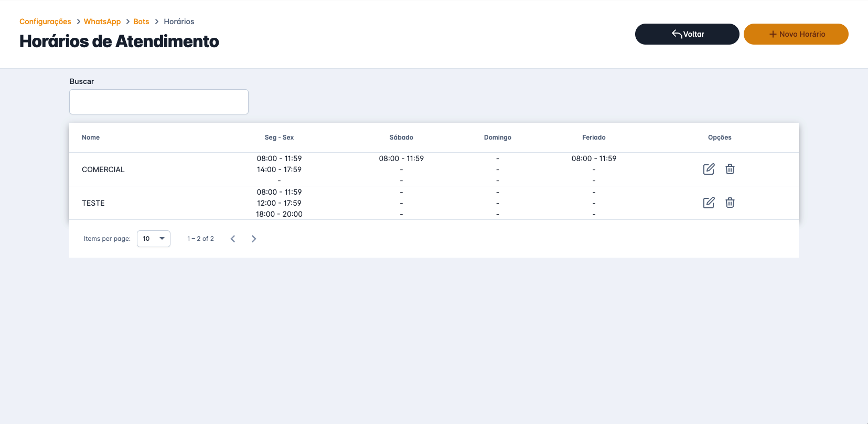Screen dimensions: 868x424
Task: Go to the previous page of results
Action: (x=233, y=239)
